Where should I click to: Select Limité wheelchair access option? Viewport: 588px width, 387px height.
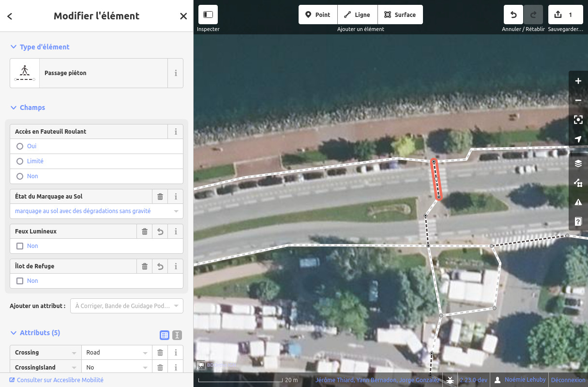20,161
